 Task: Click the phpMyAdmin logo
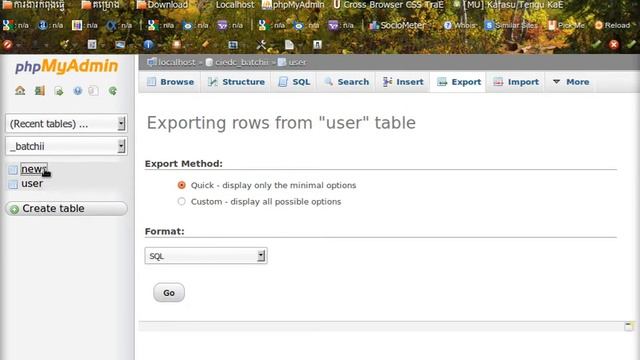tap(67, 66)
